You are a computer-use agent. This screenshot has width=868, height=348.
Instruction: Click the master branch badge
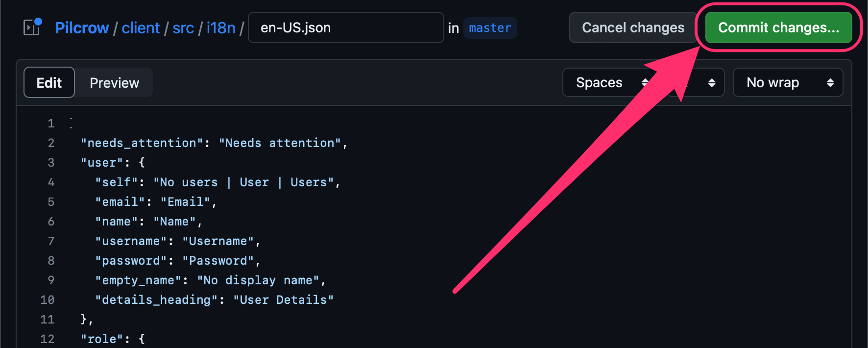[490, 28]
